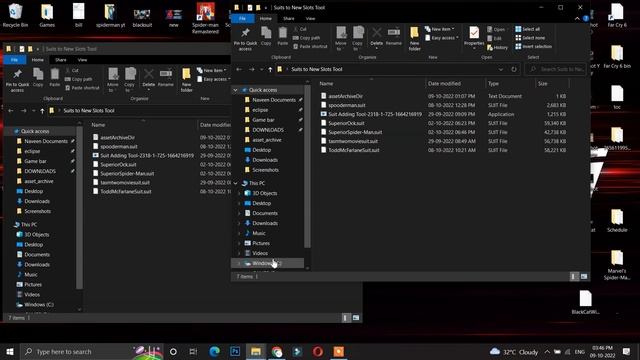The width and height of the screenshot is (640, 360).
Task: Click Move to in front window ribbon
Action: pyautogui.click(x=340, y=38)
